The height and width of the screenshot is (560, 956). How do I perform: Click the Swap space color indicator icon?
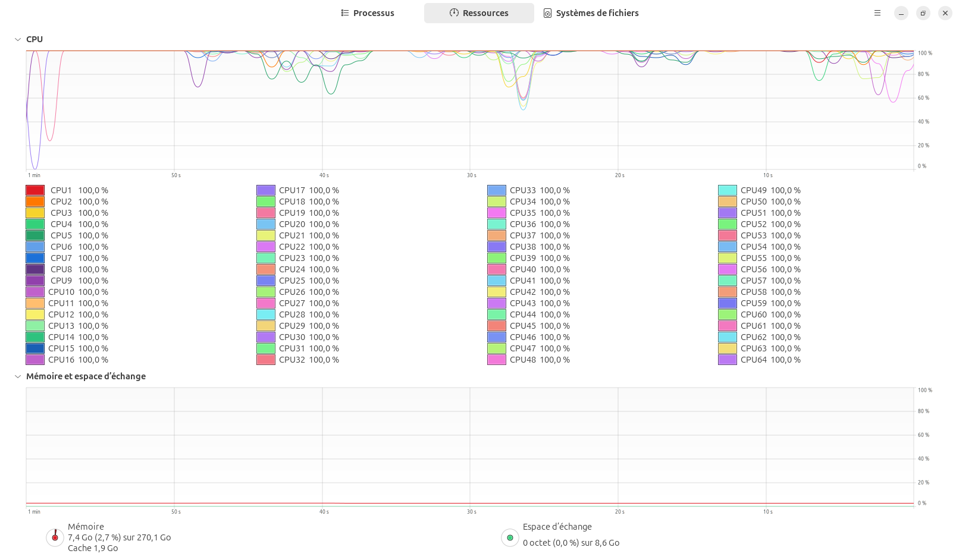tap(510, 537)
